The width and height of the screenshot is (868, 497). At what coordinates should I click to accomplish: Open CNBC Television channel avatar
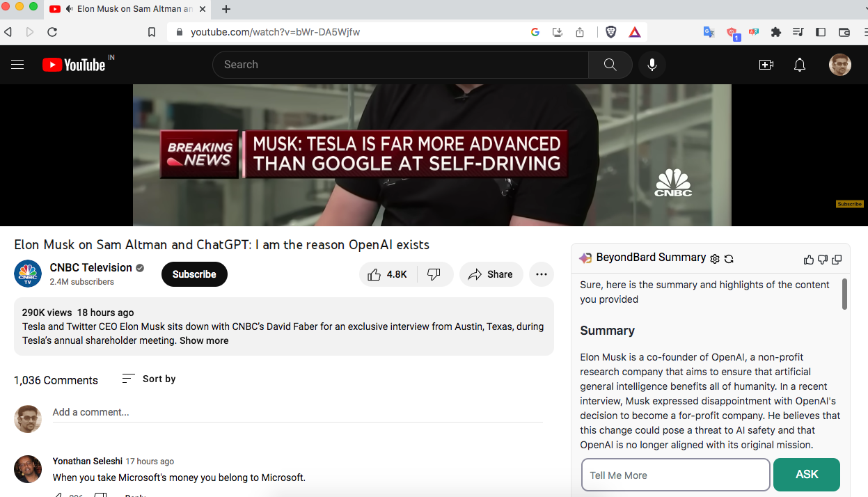28,274
